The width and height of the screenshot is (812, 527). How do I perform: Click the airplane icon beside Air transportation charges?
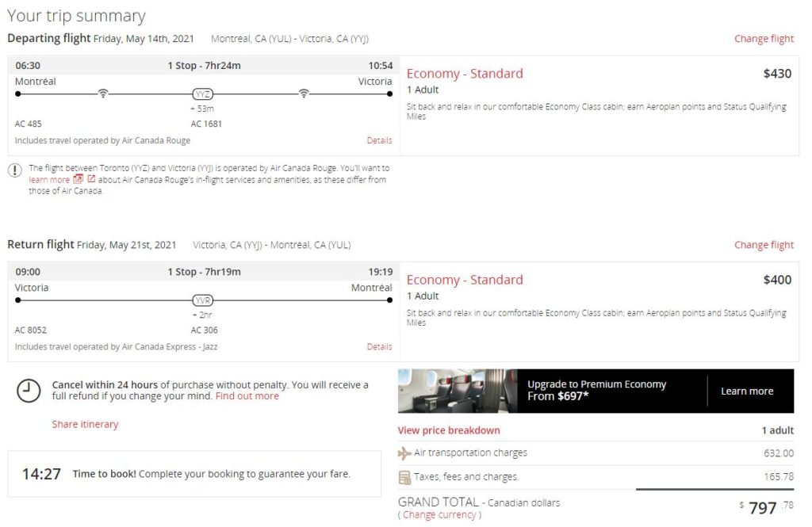405,453
